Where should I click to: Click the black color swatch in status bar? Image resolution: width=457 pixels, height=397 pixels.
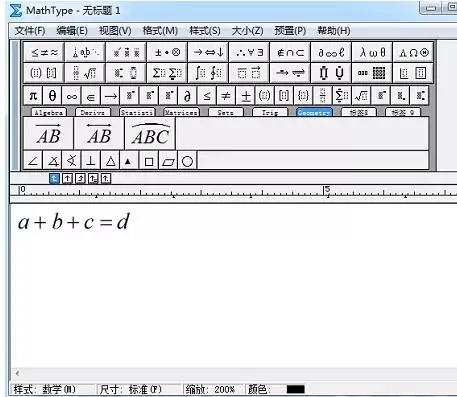(x=296, y=389)
